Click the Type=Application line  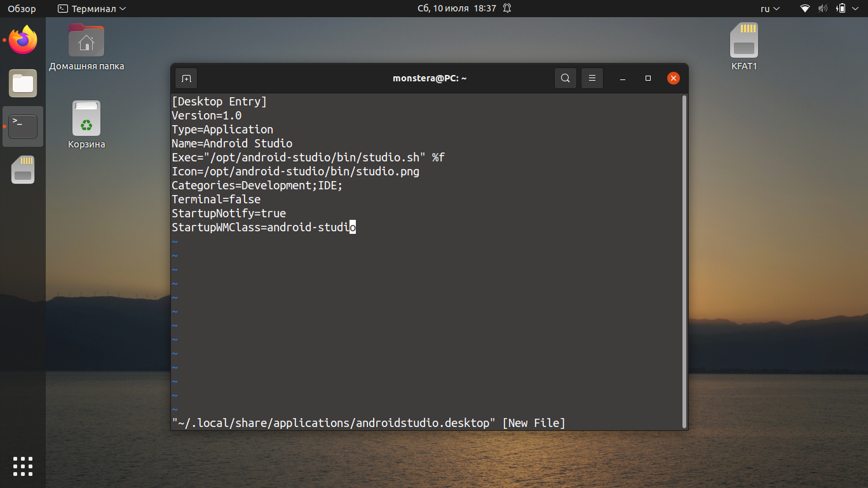(222, 130)
